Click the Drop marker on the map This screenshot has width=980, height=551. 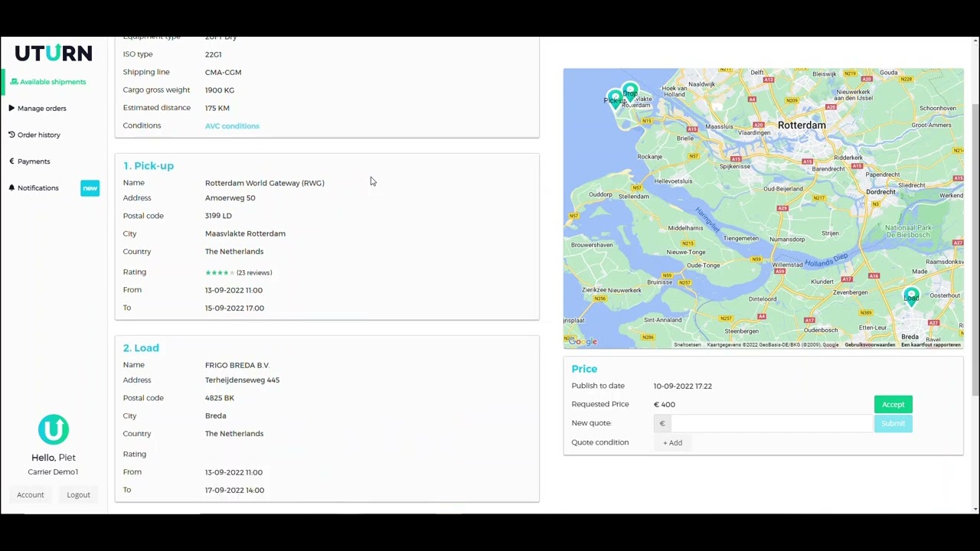(x=629, y=92)
